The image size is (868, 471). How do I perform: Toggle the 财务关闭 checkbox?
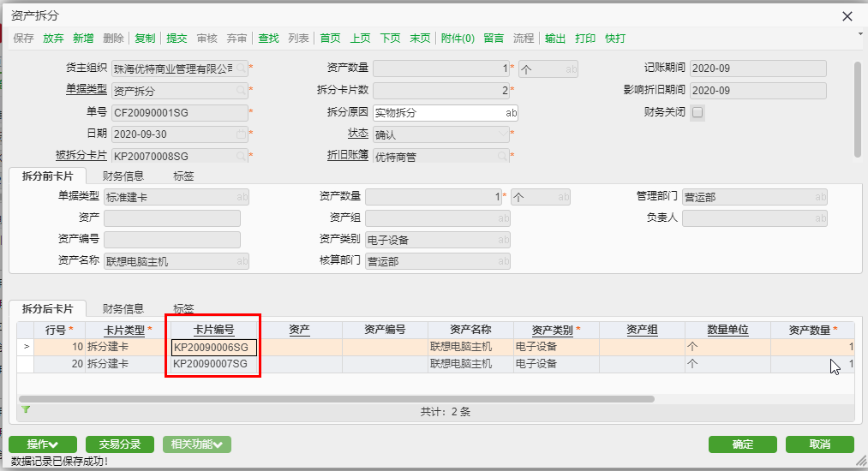tap(697, 112)
